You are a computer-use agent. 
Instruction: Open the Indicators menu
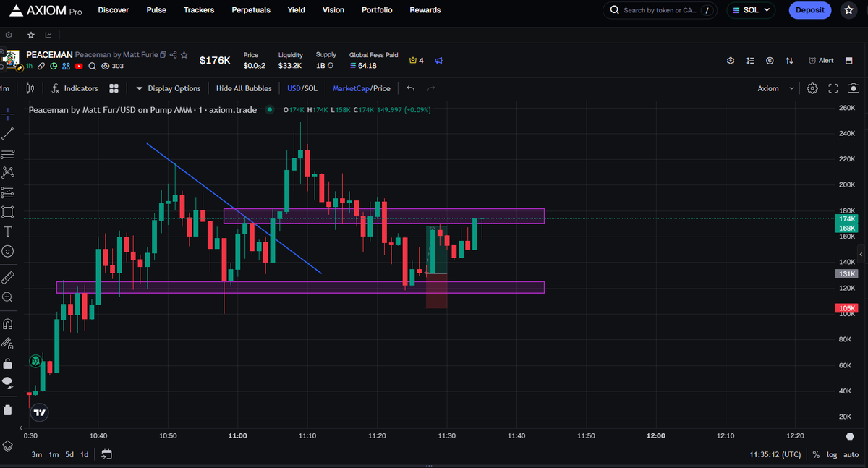(75, 88)
